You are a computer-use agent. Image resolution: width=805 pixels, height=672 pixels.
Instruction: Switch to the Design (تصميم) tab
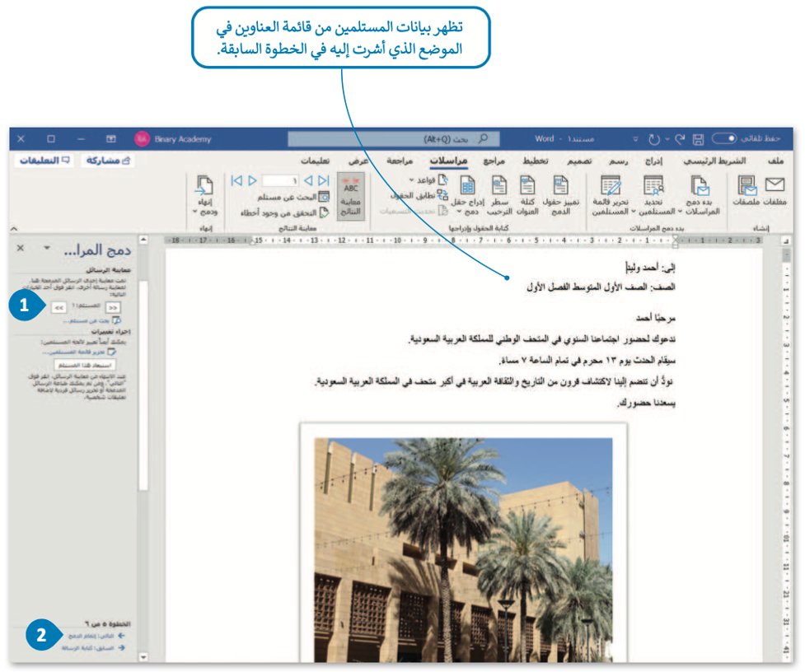[579, 161]
